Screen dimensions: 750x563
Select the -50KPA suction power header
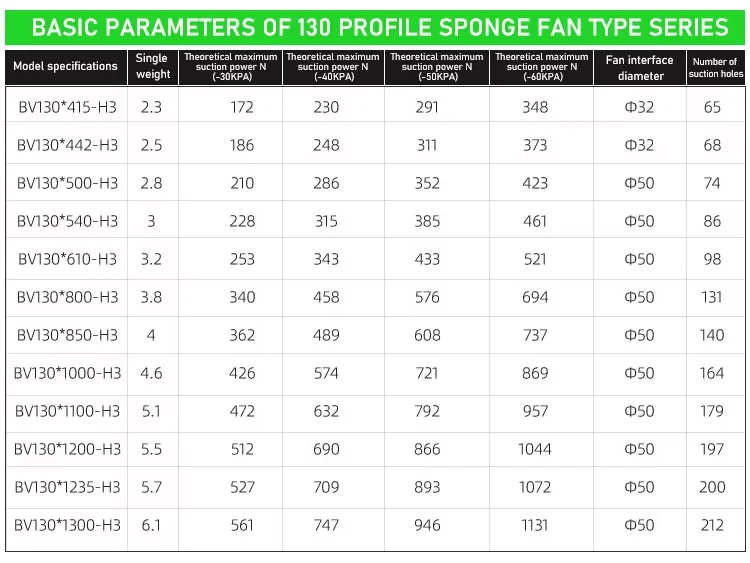(x=436, y=67)
